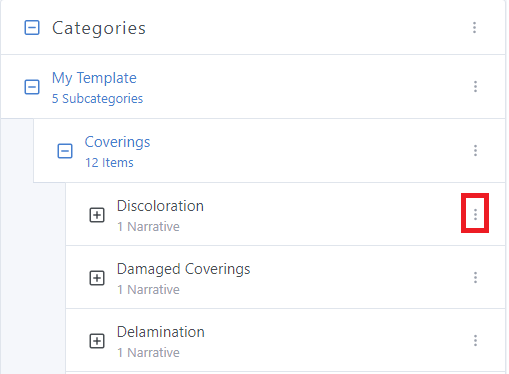Screen dimensions: 509x374
Task: Click the Damaged Coverings item name
Action: tap(184, 269)
